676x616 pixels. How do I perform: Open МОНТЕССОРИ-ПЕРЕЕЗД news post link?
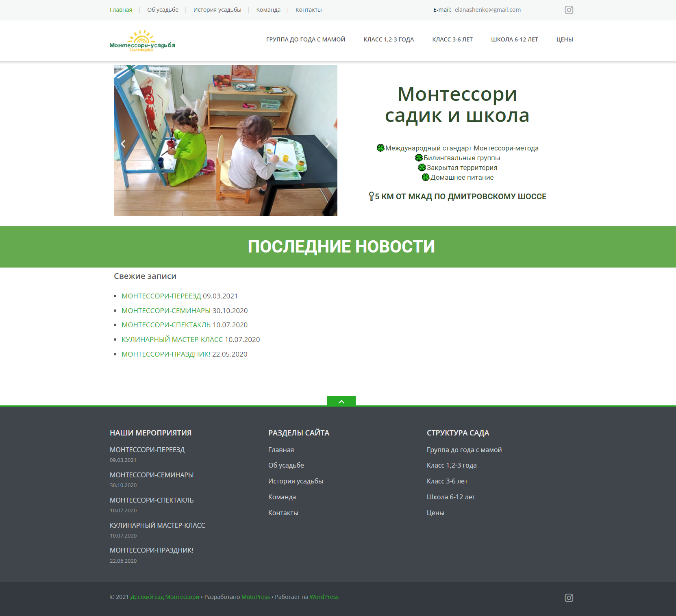point(161,296)
